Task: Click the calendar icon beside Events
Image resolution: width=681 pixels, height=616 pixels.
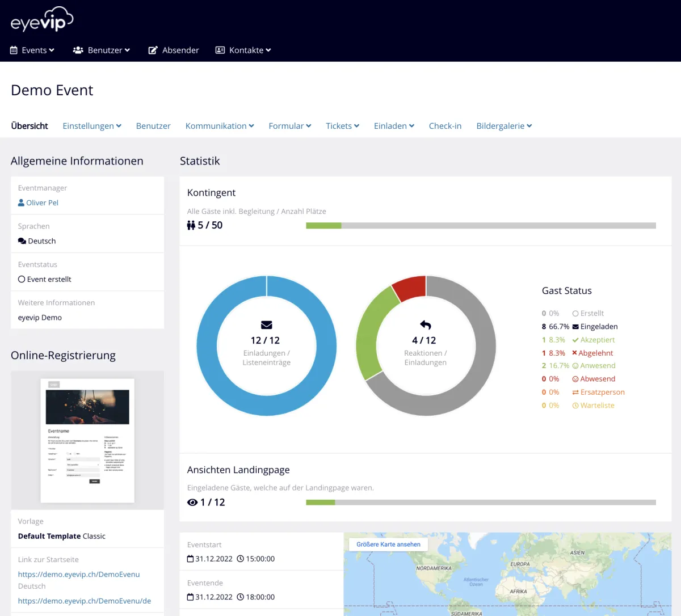Action: coord(14,50)
